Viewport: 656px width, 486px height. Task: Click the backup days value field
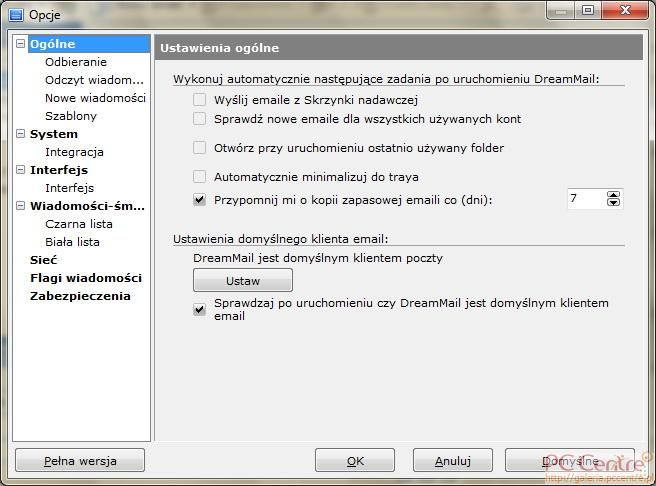click(x=587, y=199)
